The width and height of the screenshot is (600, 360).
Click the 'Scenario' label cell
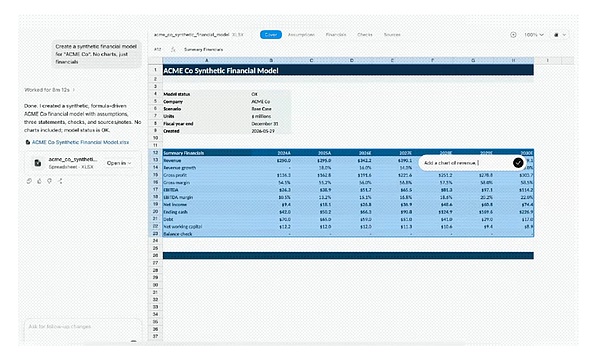tap(207, 109)
